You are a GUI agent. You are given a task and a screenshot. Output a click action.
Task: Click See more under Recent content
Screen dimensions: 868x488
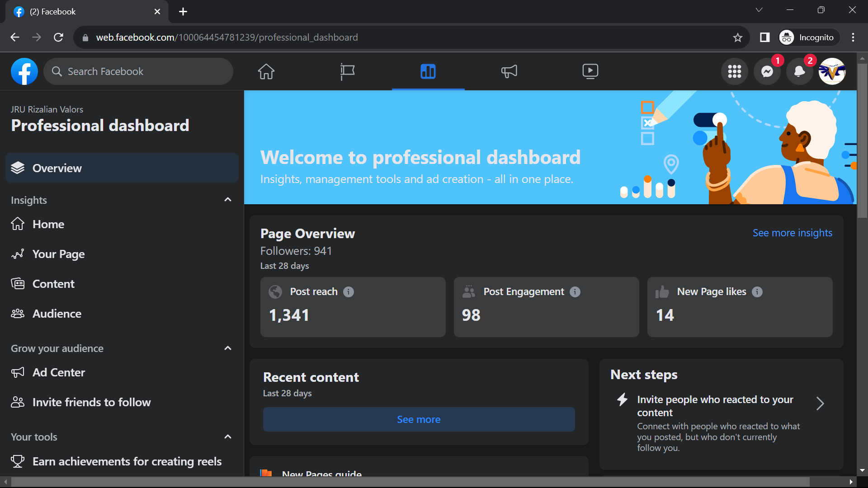(x=419, y=419)
